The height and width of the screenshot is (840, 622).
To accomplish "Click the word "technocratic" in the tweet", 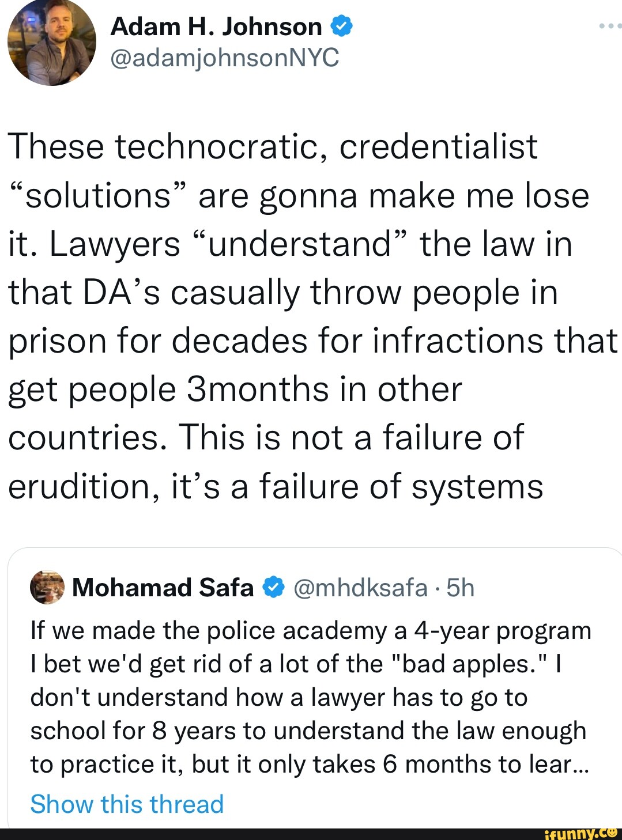I will click(217, 146).
